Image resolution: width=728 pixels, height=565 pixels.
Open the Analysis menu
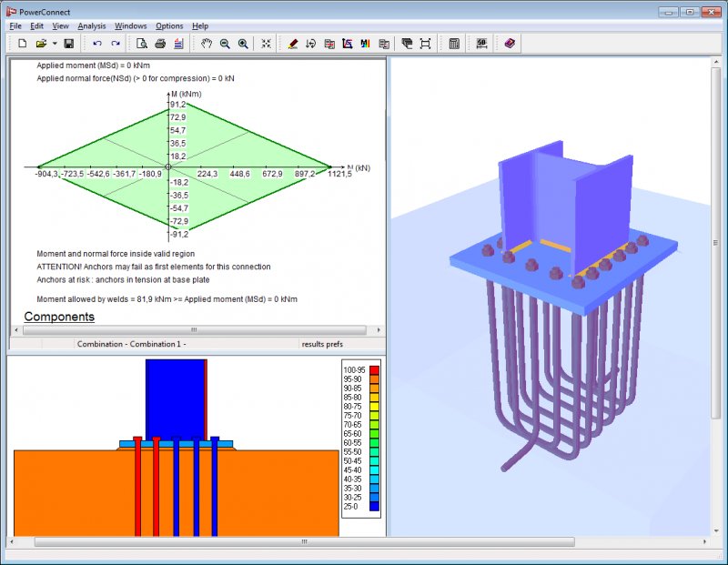tap(92, 26)
